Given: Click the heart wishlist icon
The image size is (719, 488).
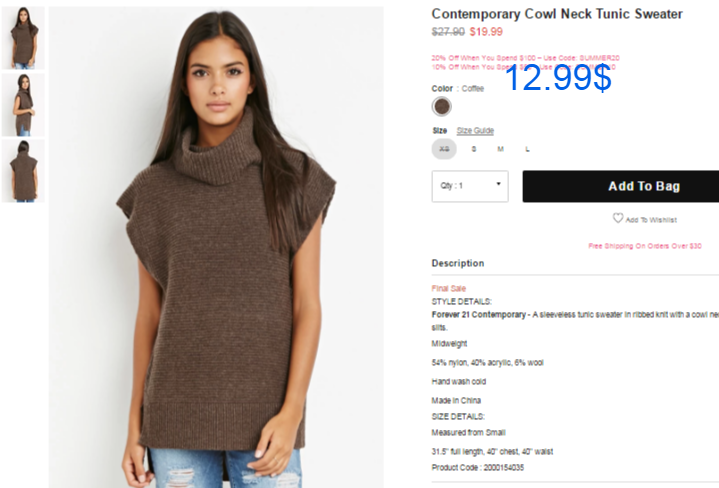Looking at the screenshot, I should [618, 218].
